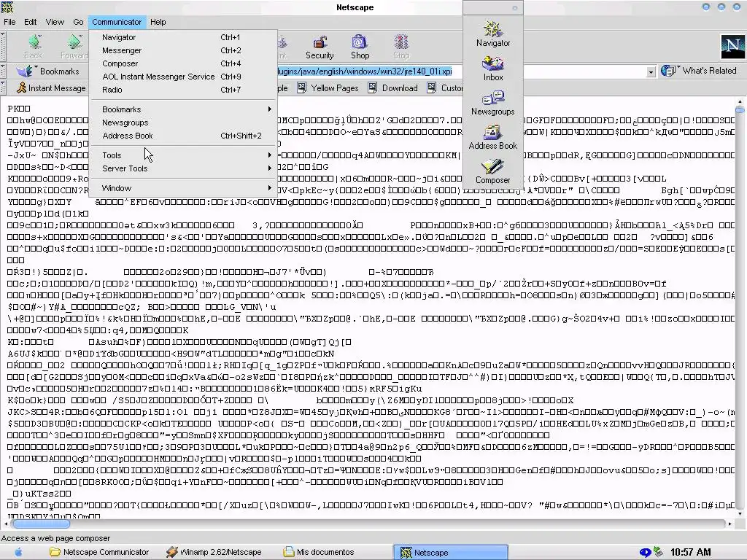This screenshot has width=747, height=560.
Task: Click the Netscape icon in title bar
Action: point(7,7)
